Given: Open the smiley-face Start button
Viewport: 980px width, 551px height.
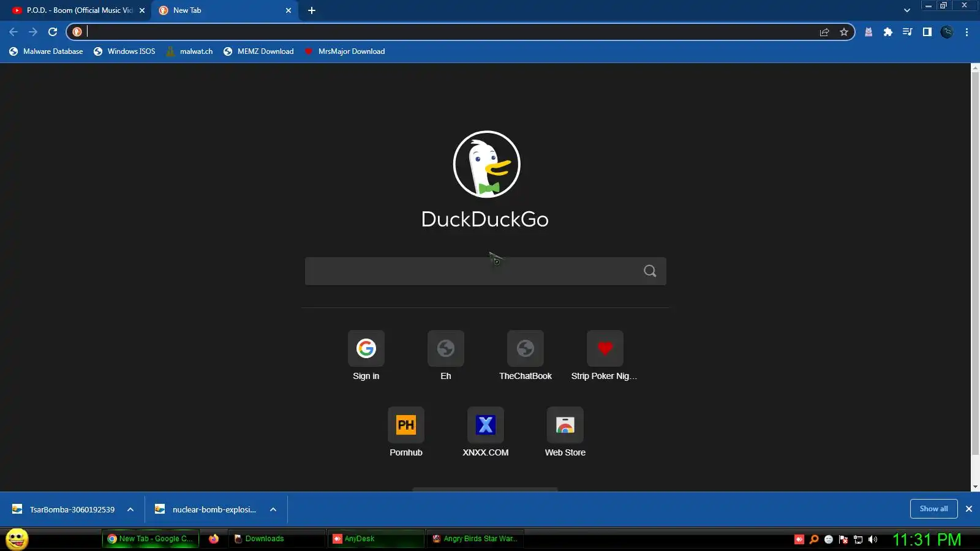Looking at the screenshot, I should click(17, 539).
